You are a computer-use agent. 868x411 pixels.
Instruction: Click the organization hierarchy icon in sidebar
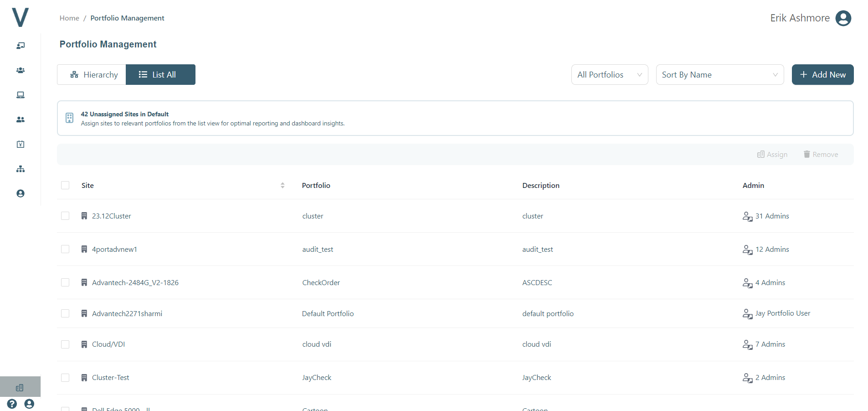click(21, 169)
